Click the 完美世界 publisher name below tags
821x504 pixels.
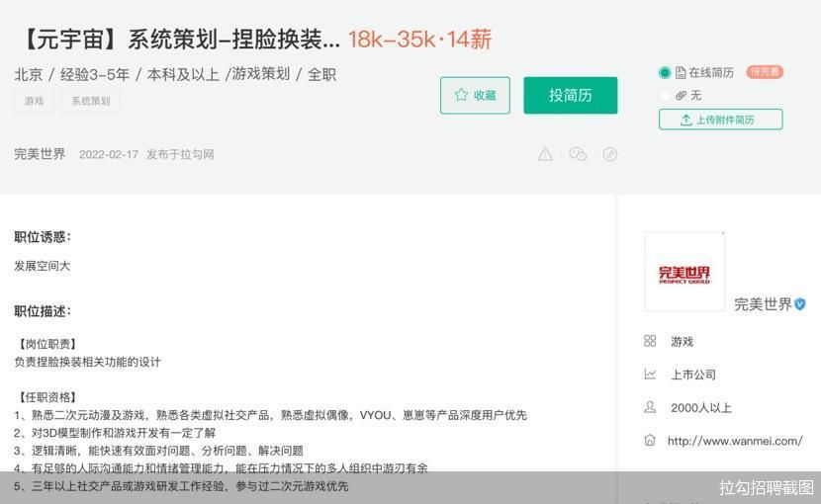(40, 154)
